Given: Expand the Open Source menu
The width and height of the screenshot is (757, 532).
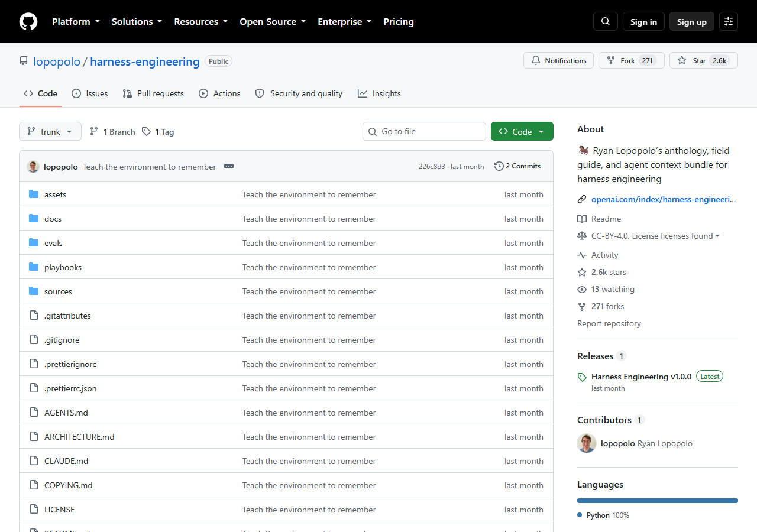Looking at the screenshot, I should pyautogui.click(x=273, y=21).
